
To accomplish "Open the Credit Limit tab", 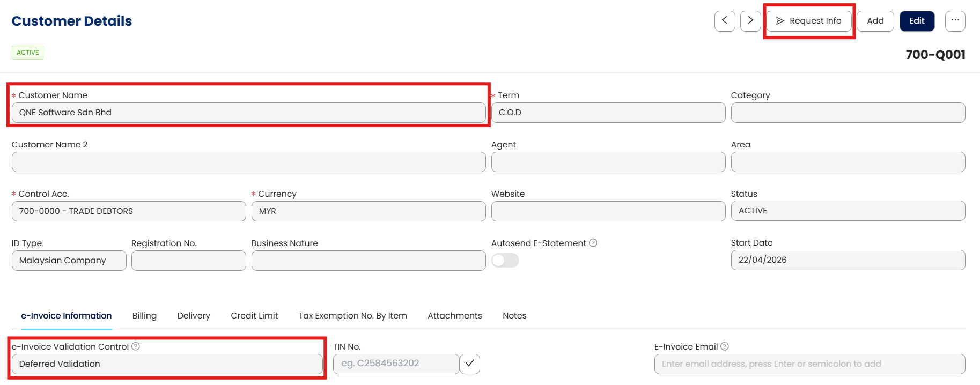I will click(x=254, y=316).
